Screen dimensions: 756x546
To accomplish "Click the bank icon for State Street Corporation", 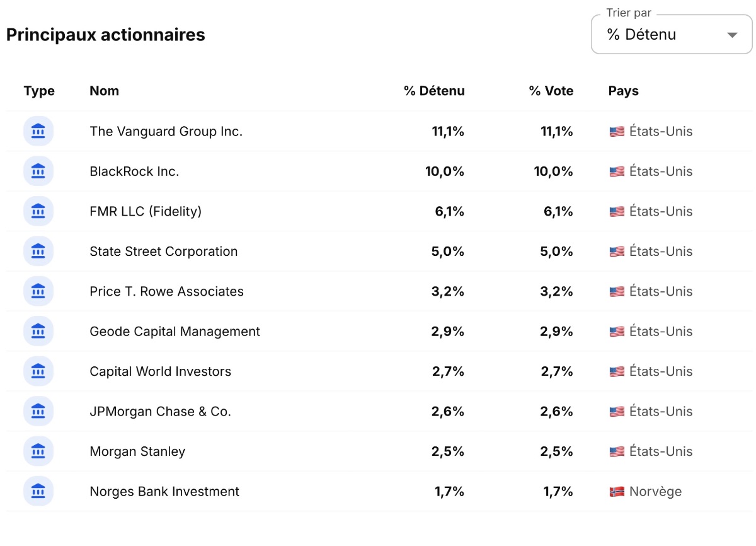I will pyautogui.click(x=38, y=252).
